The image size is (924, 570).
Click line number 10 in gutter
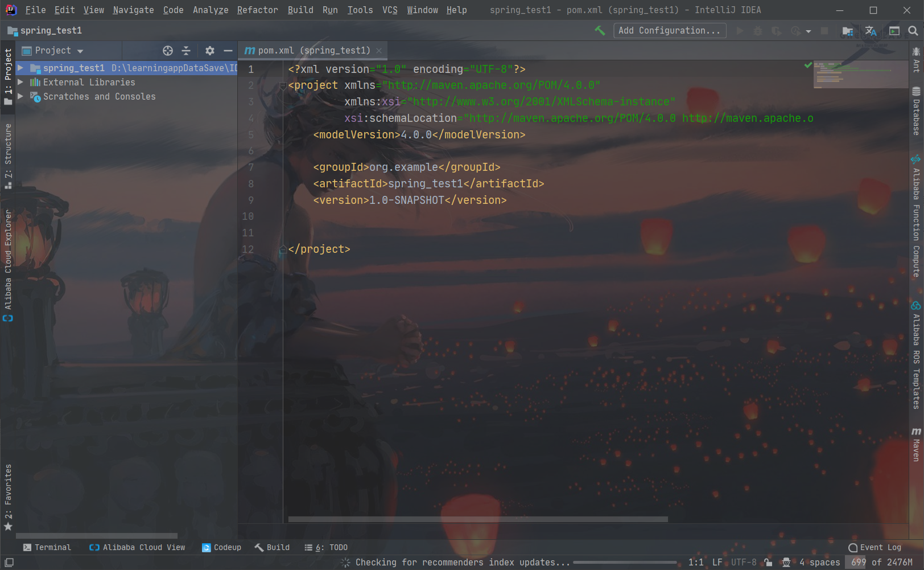coord(248,216)
